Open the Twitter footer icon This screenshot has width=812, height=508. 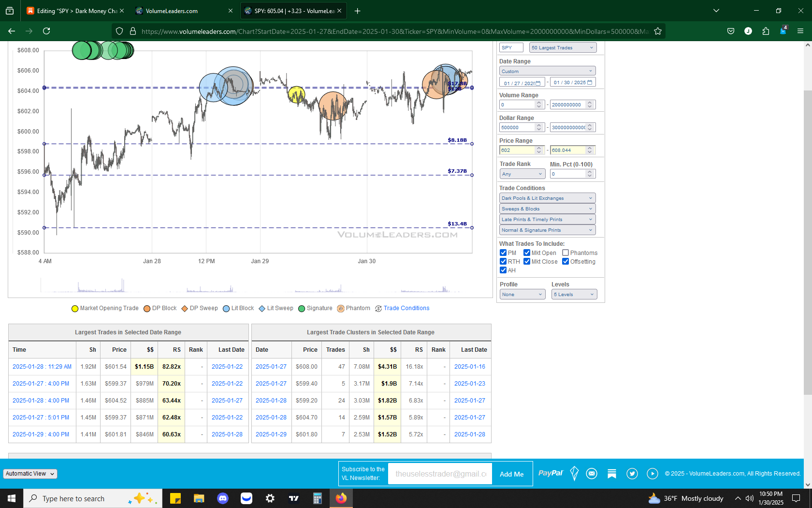[632, 474]
